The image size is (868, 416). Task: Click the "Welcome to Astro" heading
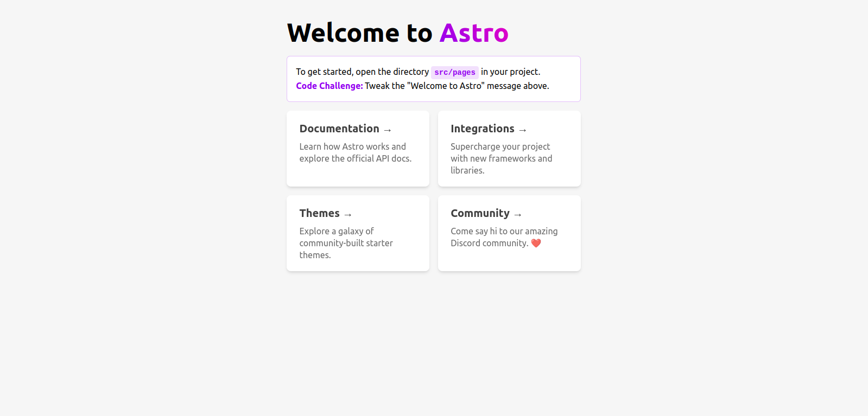[398, 33]
